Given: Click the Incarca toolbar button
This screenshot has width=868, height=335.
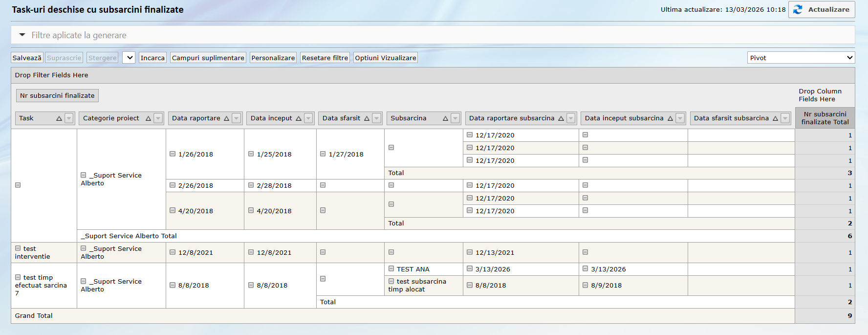Looking at the screenshot, I should coord(152,58).
